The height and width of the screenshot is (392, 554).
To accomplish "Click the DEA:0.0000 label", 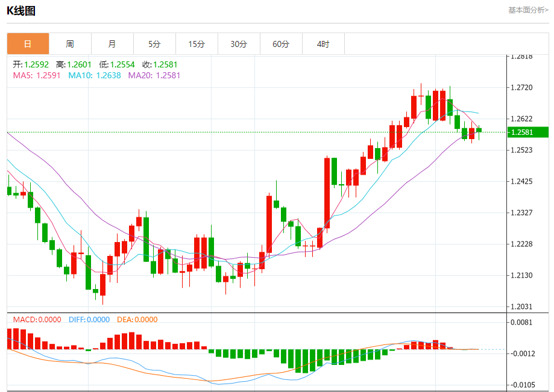I will (x=137, y=320).
